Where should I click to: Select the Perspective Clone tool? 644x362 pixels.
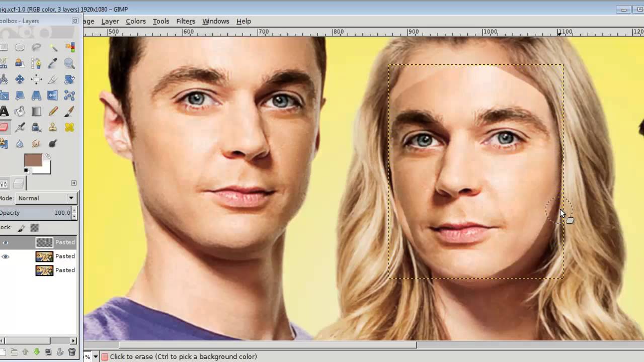[3, 144]
